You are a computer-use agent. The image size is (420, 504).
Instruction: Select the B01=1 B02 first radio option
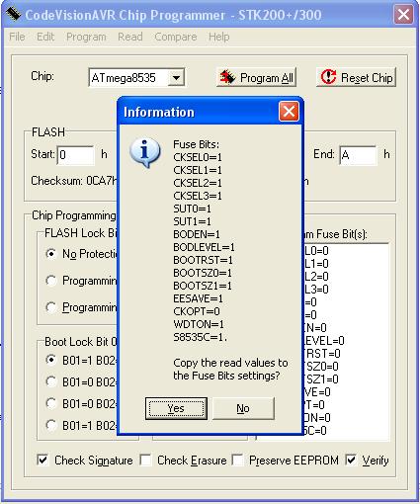[x=51, y=360]
